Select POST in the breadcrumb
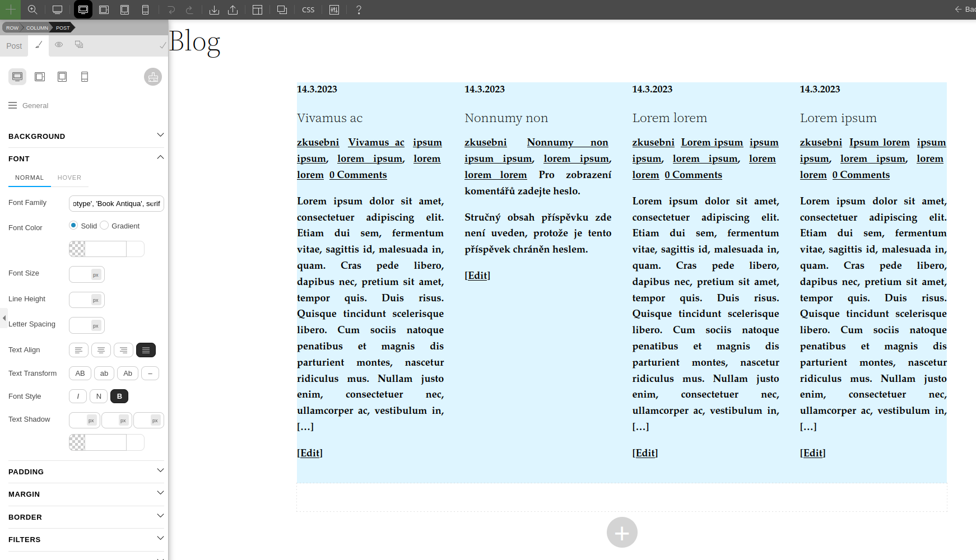Screen dimensions: 976x560 (x=63, y=27)
